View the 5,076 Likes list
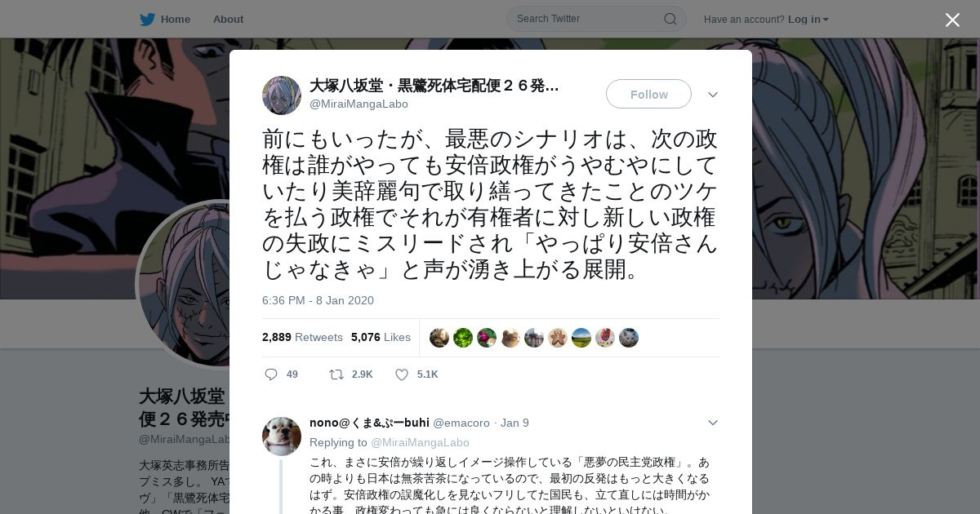Screen dimensions: 980x514 click(381, 337)
